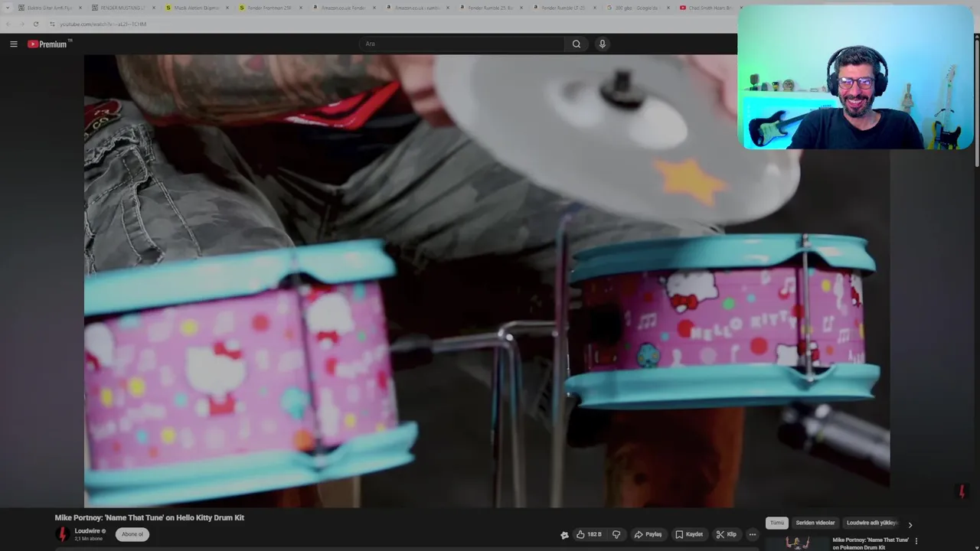Open 'Amazon.co.uk: Fender' tab

tap(342, 8)
